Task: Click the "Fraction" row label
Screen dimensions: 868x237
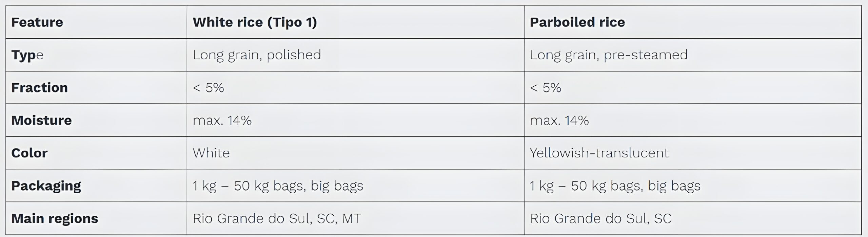Action: coord(40,88)
